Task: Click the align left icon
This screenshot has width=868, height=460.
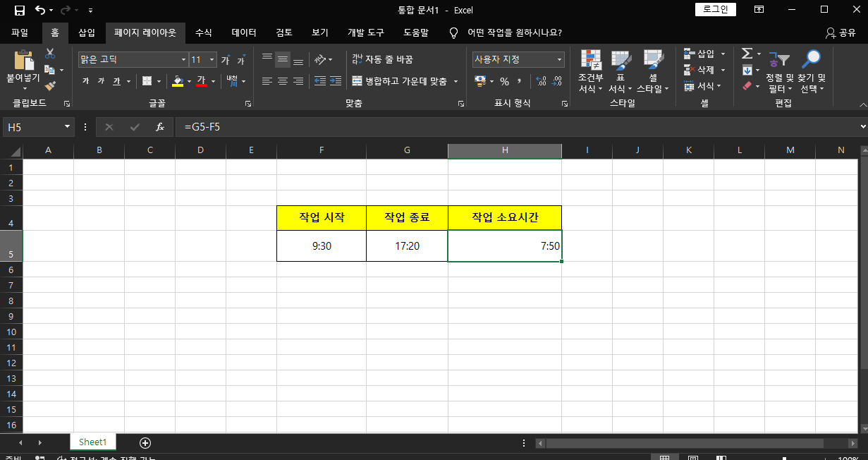Action: [x=267, y=81]
